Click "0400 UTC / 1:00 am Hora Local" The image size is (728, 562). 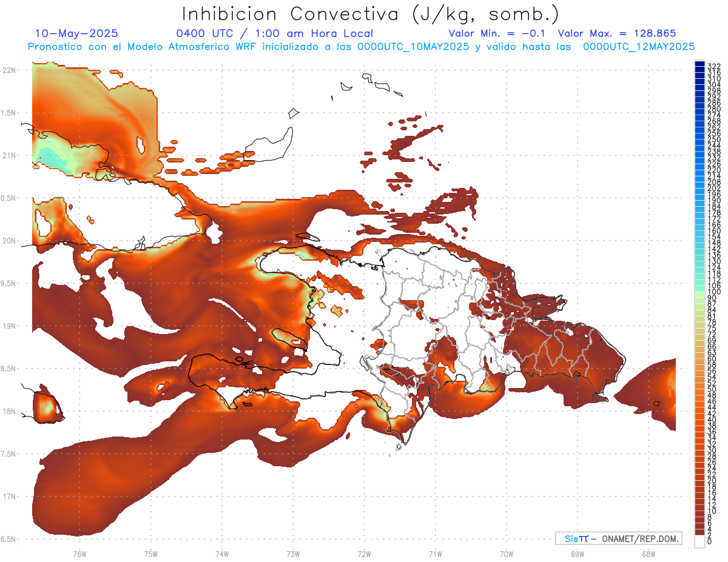coord(274,33)
